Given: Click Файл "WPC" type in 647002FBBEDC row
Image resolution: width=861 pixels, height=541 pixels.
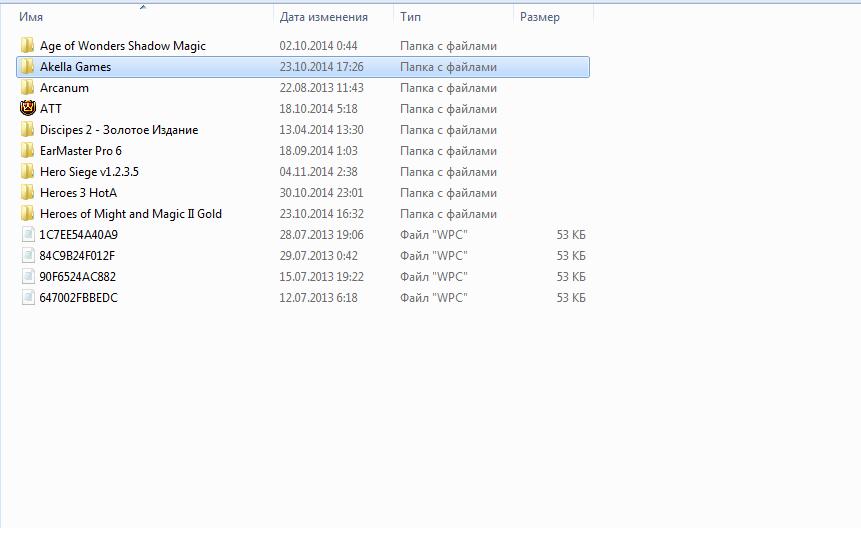Looking at the screenshot, I should click(x=434, y=298).
